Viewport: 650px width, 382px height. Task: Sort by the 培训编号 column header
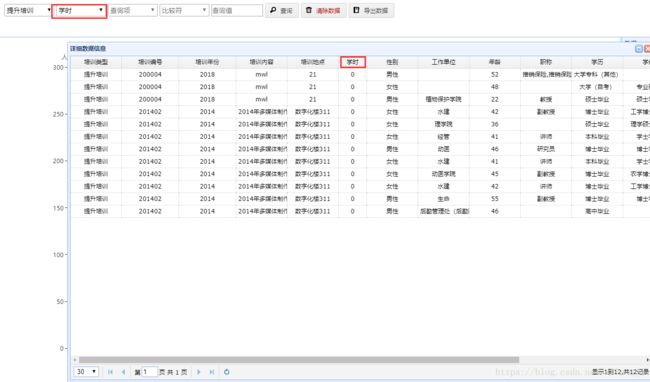[150, 62]
